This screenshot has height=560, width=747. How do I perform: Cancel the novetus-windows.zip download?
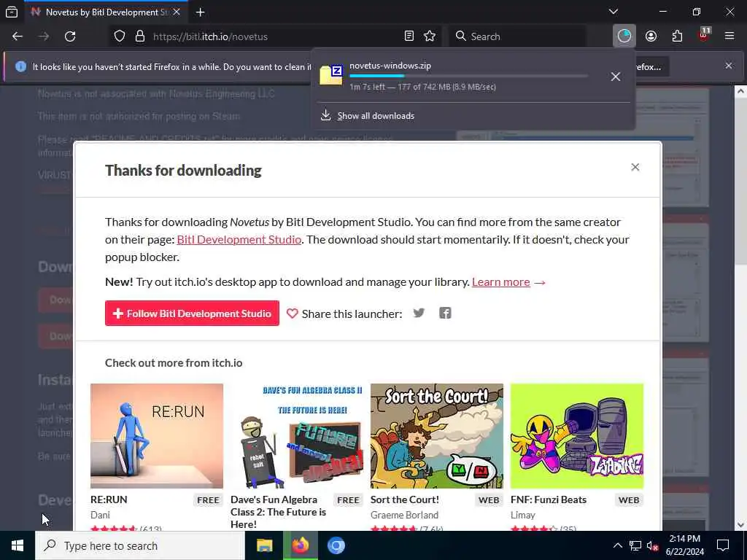click(616, 77)
